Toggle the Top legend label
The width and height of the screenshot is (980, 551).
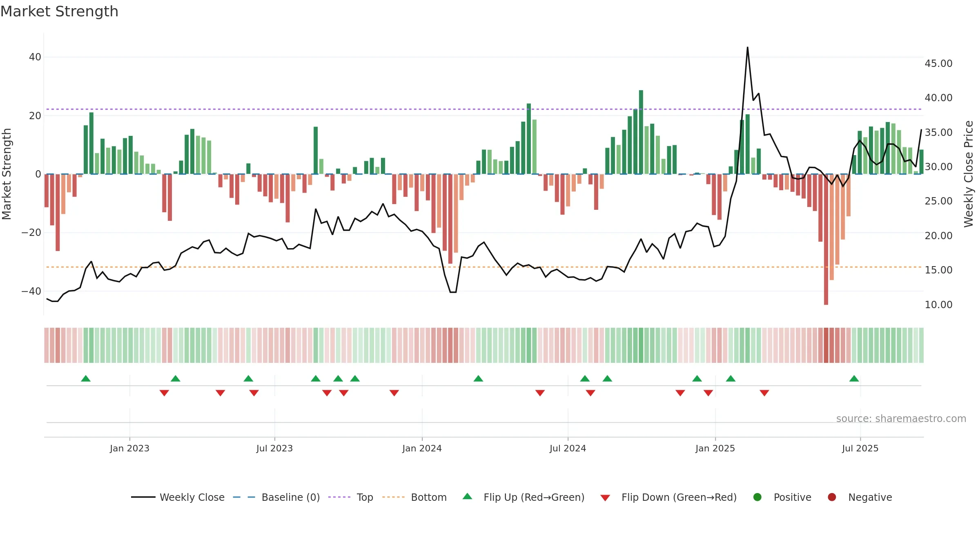(x=365, y=498)
